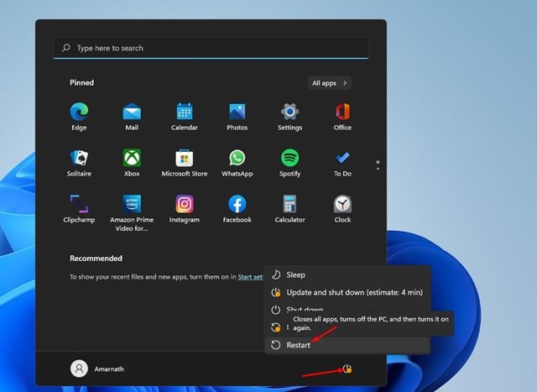This screenshot has height=392, width=537.
Task: Open the Edge browser app
Action: (x=79, y=117)
